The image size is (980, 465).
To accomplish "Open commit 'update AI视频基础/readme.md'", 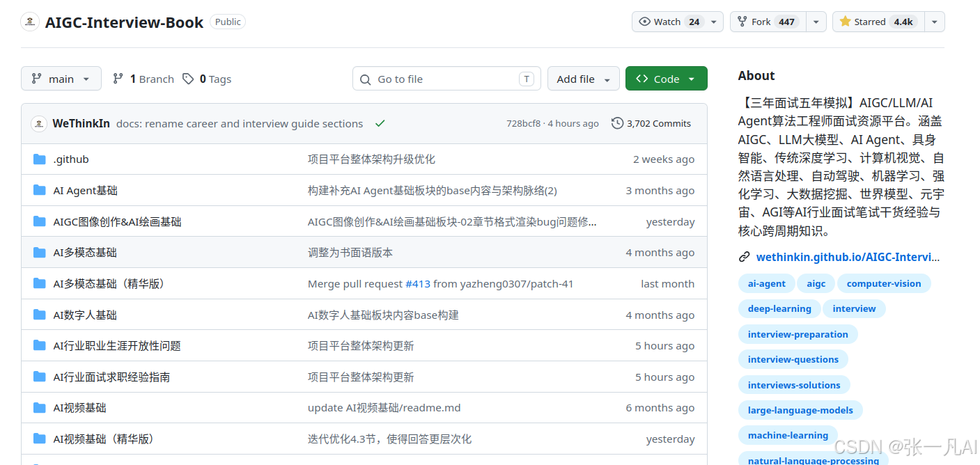I will pyautogui.click(x=384, y=407).
